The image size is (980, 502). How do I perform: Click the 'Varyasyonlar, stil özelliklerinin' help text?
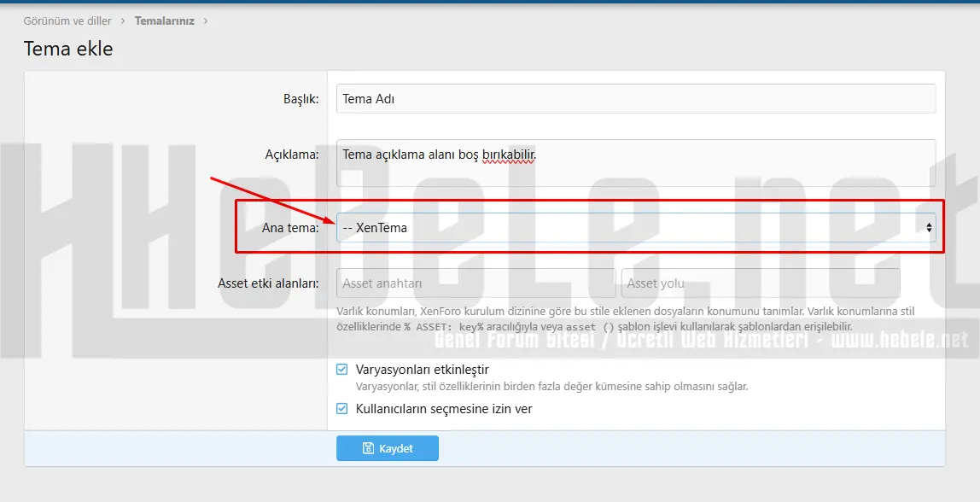[x=551, y=387]
